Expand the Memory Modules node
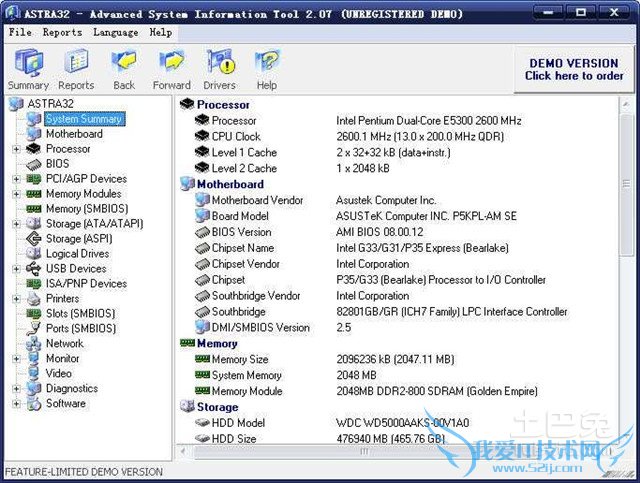The height and width of the screenshot is (483, 640). (16, 194)
